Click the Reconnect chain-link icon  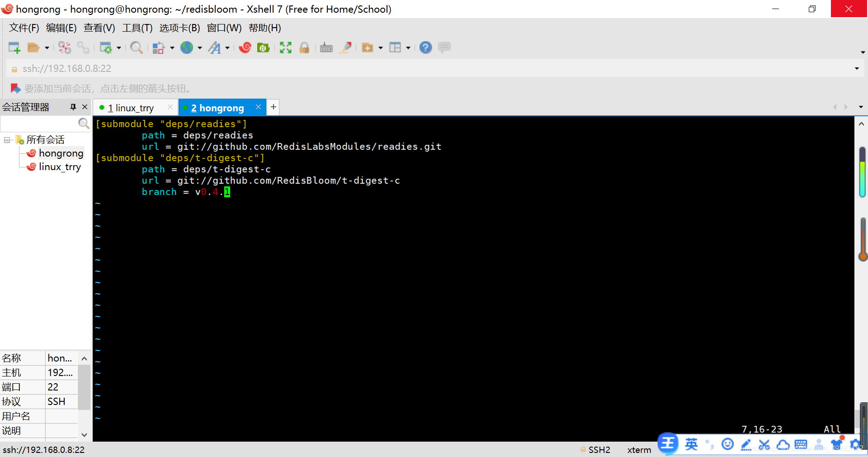tap(83, 48)
